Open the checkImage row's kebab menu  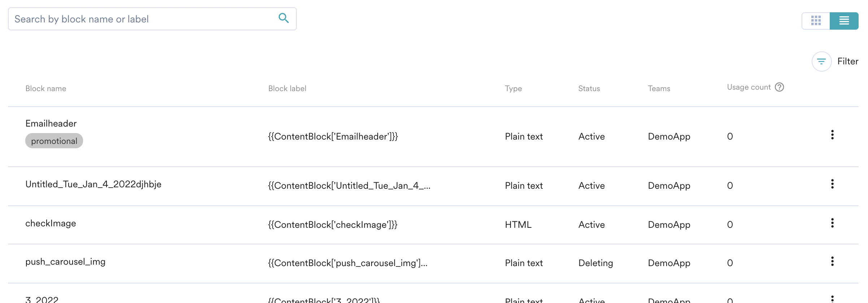click(x=832, y=223)
